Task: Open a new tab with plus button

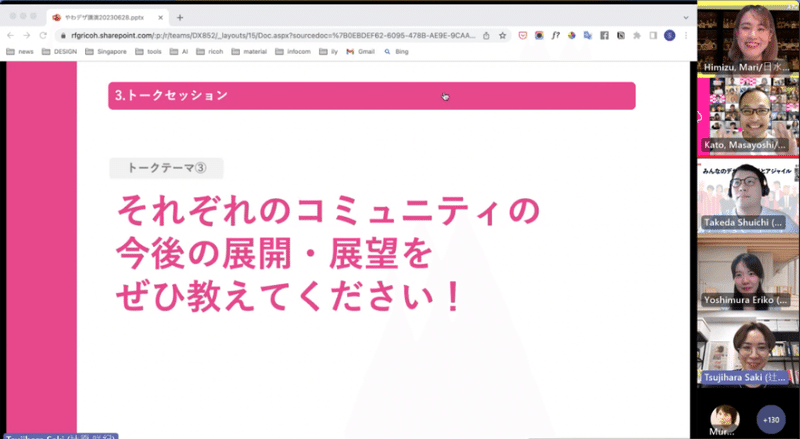Action: (180, 17)
